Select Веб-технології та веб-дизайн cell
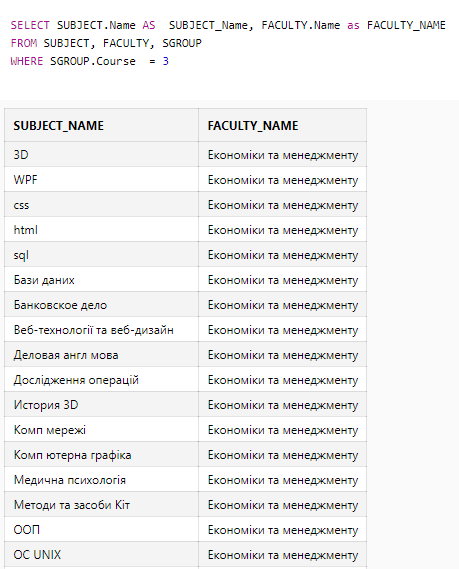Image resolution: width=459 pixels, height=569 pixels. (101, 330)
